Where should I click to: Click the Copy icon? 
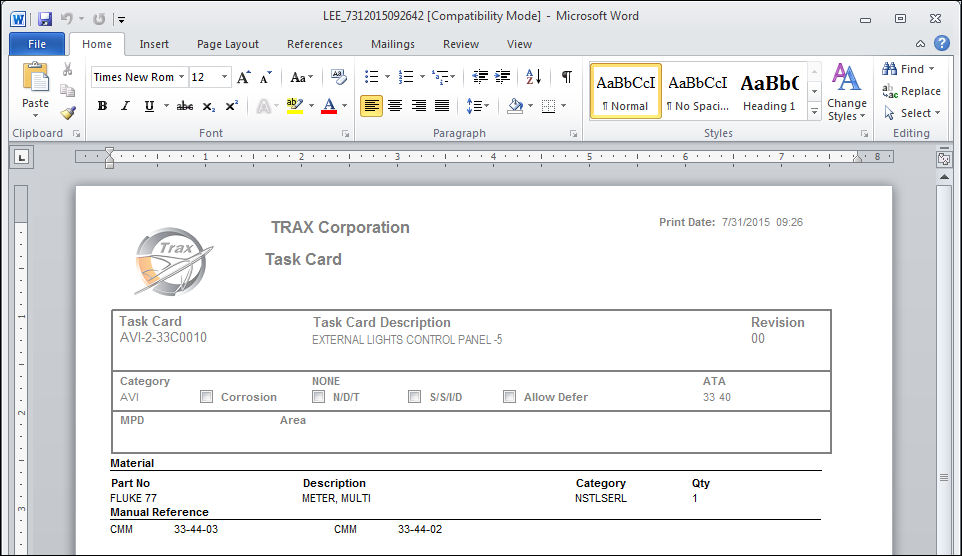[67, 91]
